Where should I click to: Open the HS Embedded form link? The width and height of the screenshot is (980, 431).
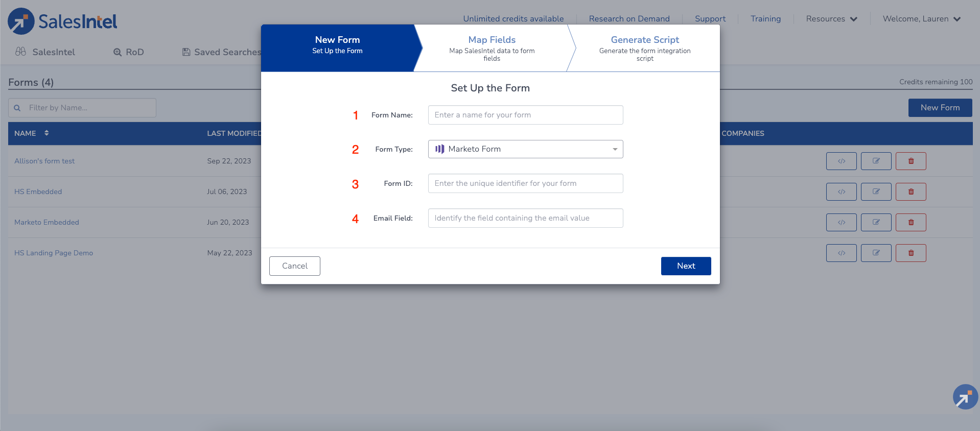pos(38,191)
